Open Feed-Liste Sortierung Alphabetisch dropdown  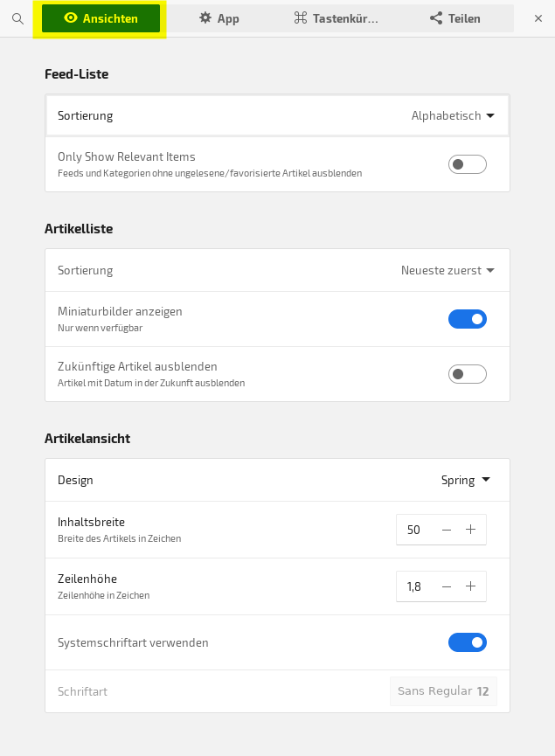453,115
